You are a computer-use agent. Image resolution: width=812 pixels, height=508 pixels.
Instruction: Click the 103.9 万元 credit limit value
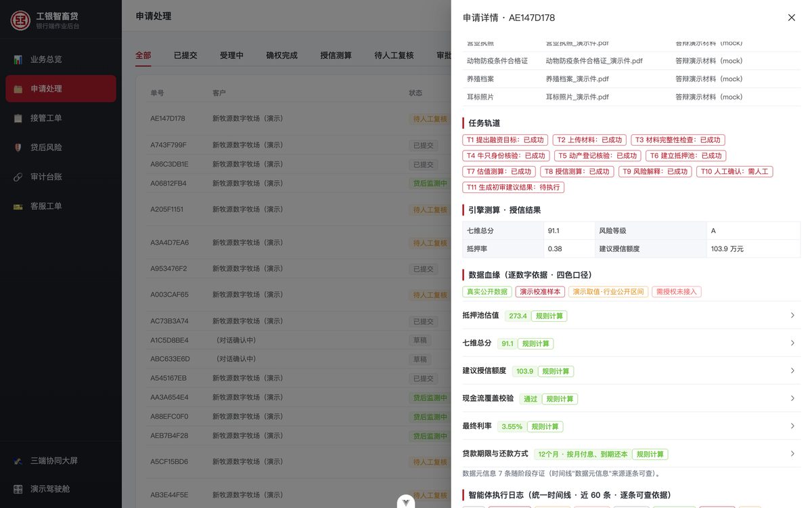pos(727,249)
